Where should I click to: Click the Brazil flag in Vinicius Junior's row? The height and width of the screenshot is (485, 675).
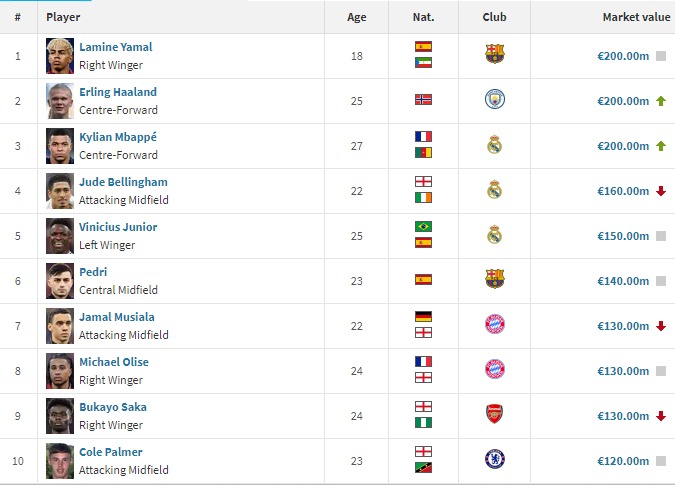423,227
